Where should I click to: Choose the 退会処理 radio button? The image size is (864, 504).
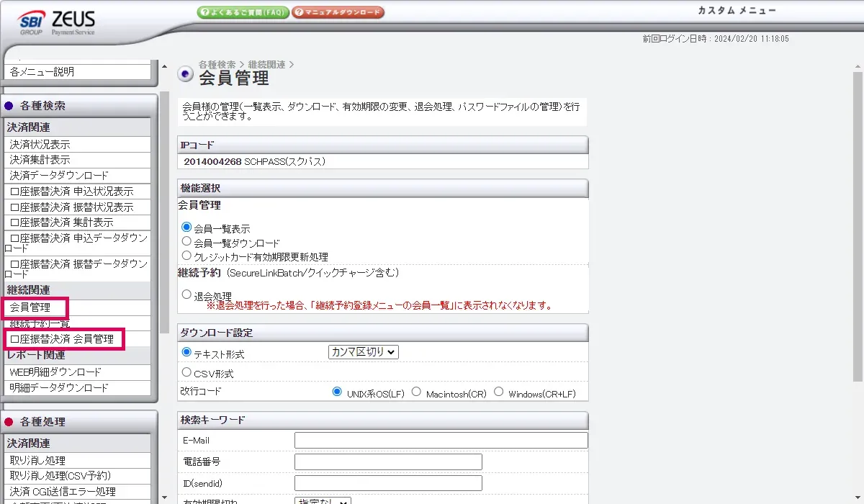click(x=187, y=294)
